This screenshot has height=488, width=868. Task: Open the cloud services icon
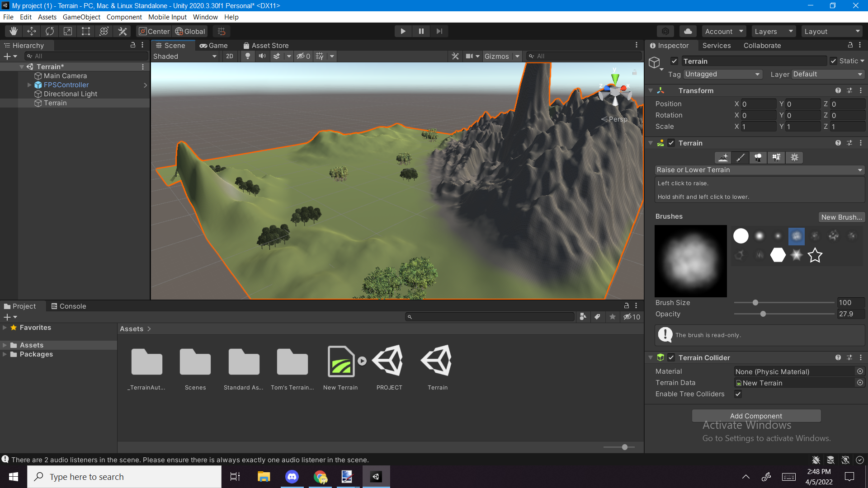click(x=688, y=31)
